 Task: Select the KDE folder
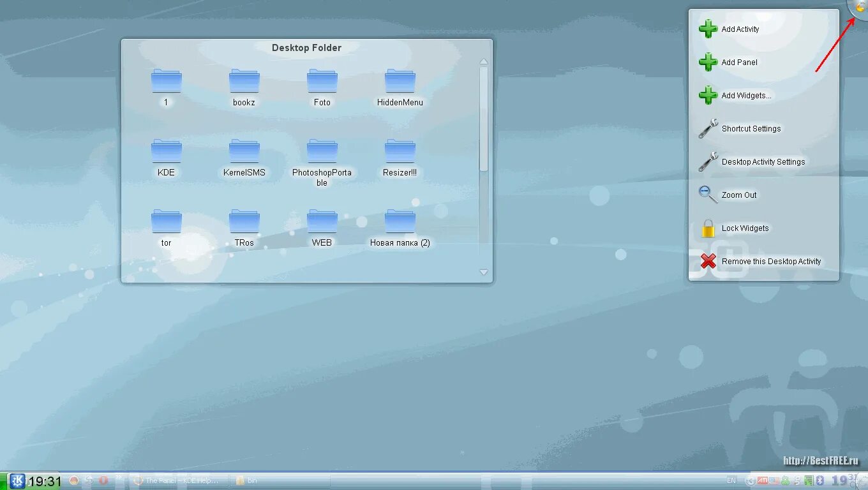coord(166,158)
